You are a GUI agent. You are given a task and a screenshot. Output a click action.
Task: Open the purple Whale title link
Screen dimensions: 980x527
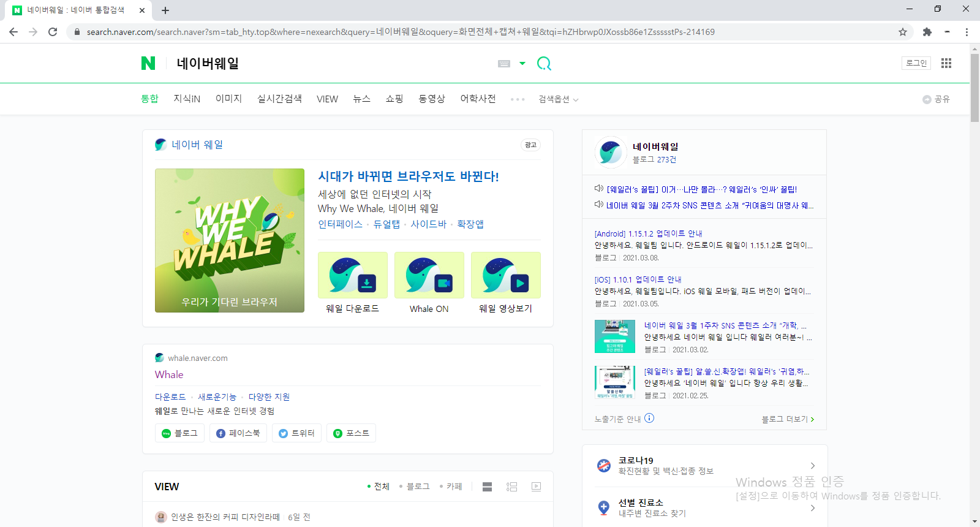(x=169, y=374)
